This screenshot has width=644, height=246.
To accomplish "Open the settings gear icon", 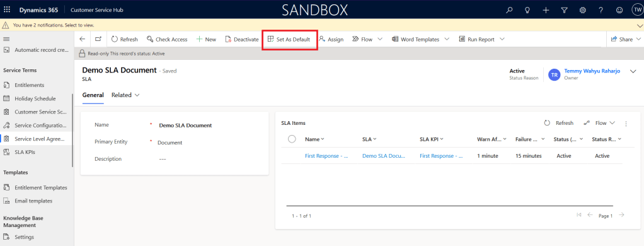I will [582, 10].
